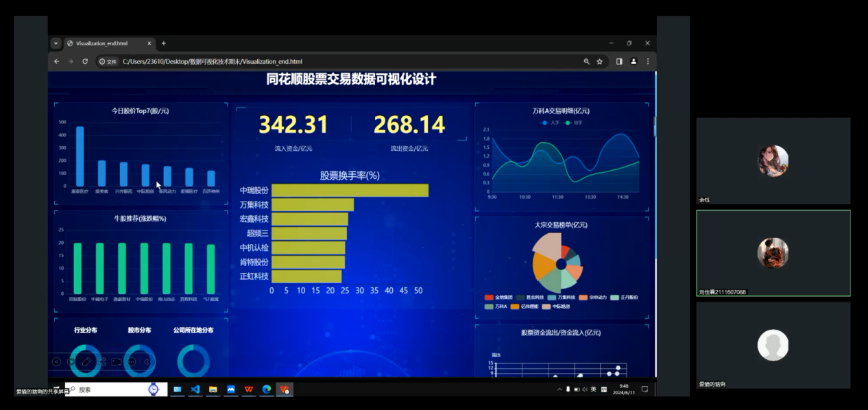Click the 同花顺股票交易数据可视化设计 page heading

[351, 79]
